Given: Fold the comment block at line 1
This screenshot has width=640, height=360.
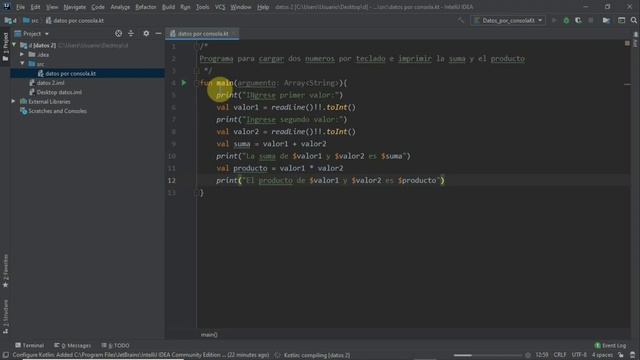Looking at the screenshot, I should pos(196,46).
